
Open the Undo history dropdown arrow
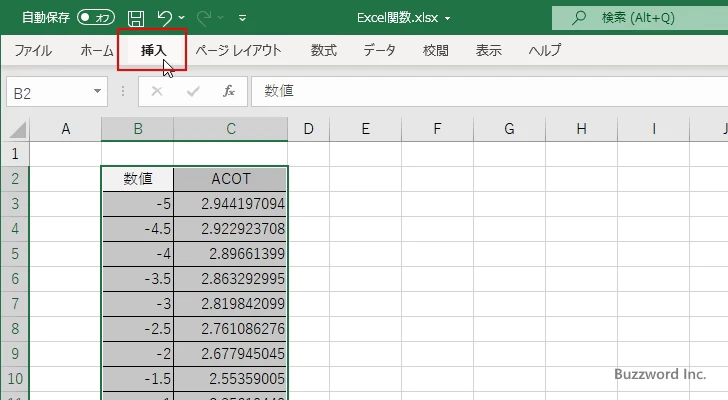click(182, 18)
